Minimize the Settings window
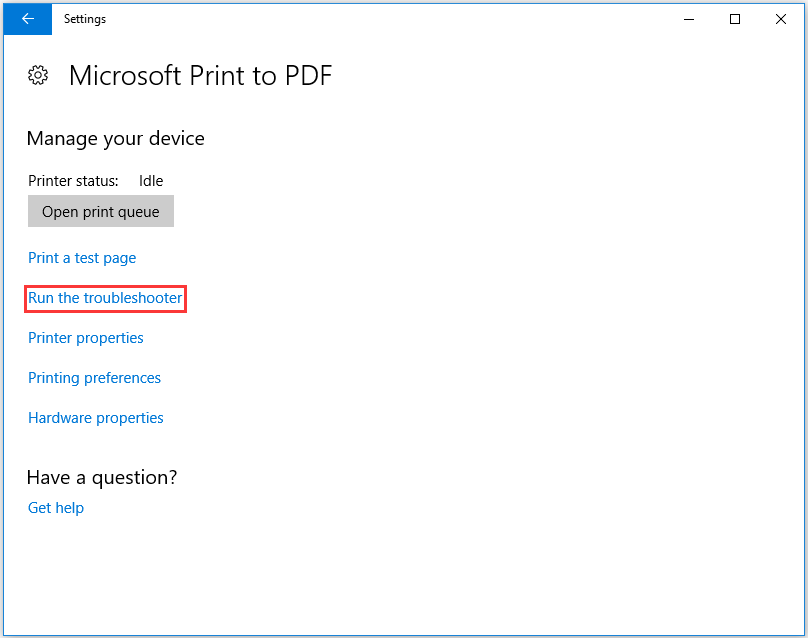Screen dimensions: 808x638 (x=688, y=18)
